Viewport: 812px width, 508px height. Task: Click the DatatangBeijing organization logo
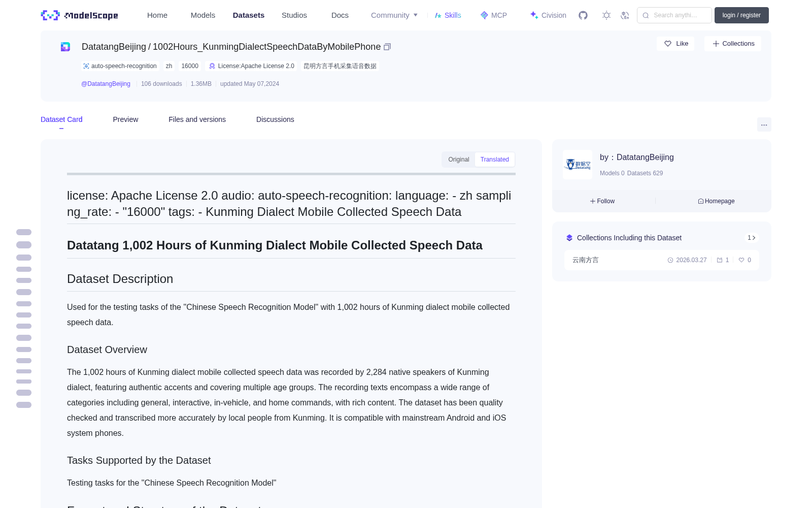tap(578, 165)
